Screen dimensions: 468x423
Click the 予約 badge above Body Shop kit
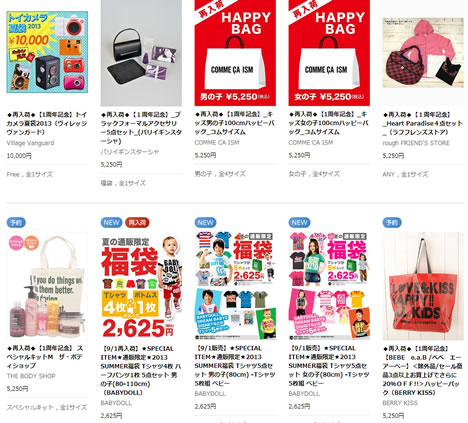click(16, 222)
